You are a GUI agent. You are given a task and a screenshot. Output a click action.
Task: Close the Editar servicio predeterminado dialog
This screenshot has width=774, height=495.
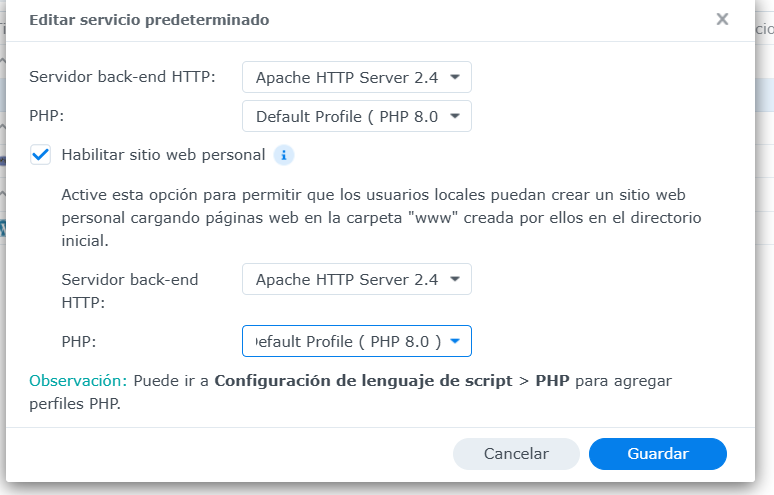click(722, 19)
